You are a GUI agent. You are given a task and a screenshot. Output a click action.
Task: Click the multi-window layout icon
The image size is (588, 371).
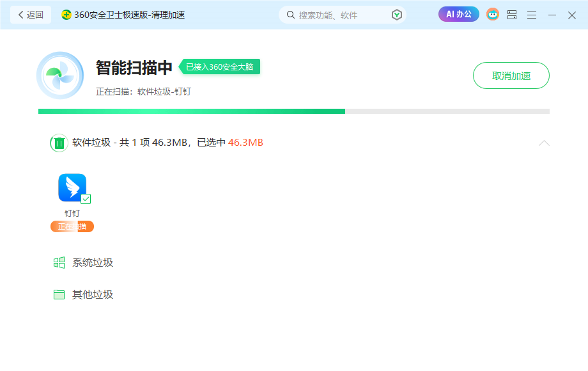[x=512, y=13]
